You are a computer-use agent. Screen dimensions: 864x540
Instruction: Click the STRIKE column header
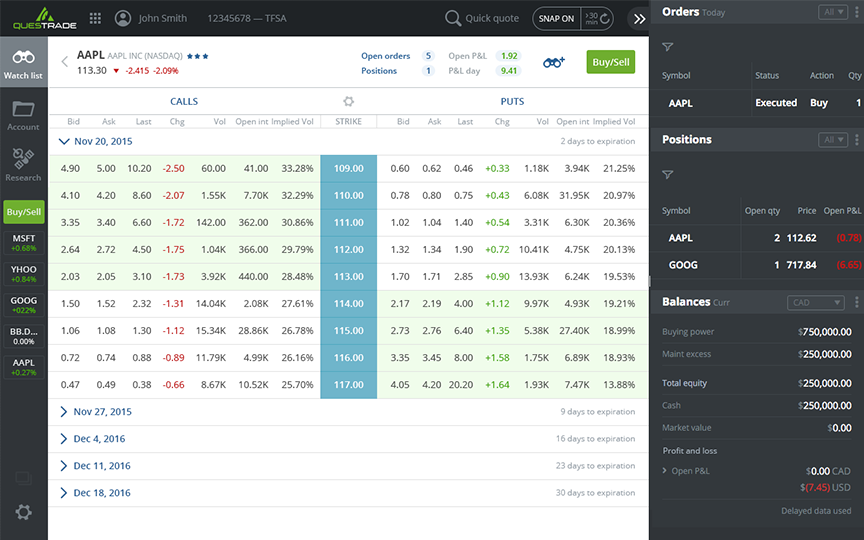348,122
